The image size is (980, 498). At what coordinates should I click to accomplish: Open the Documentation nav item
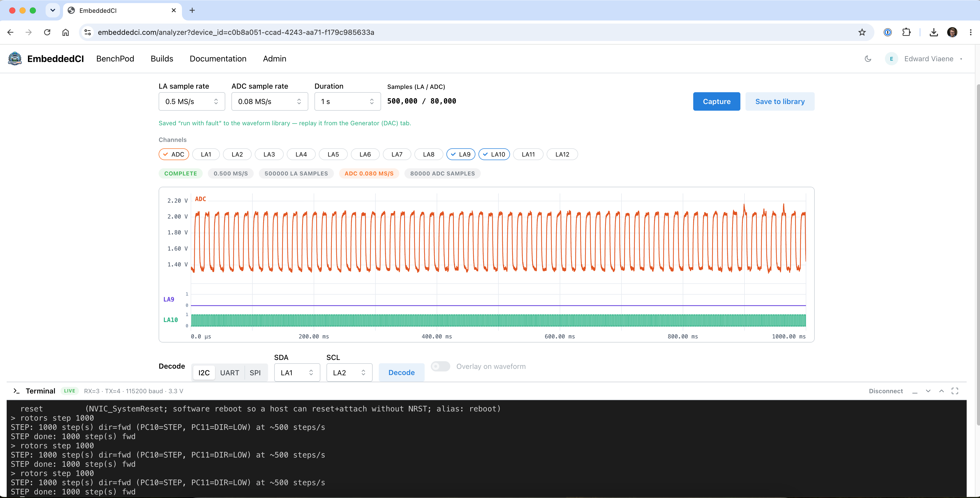(x=218, y=59)
